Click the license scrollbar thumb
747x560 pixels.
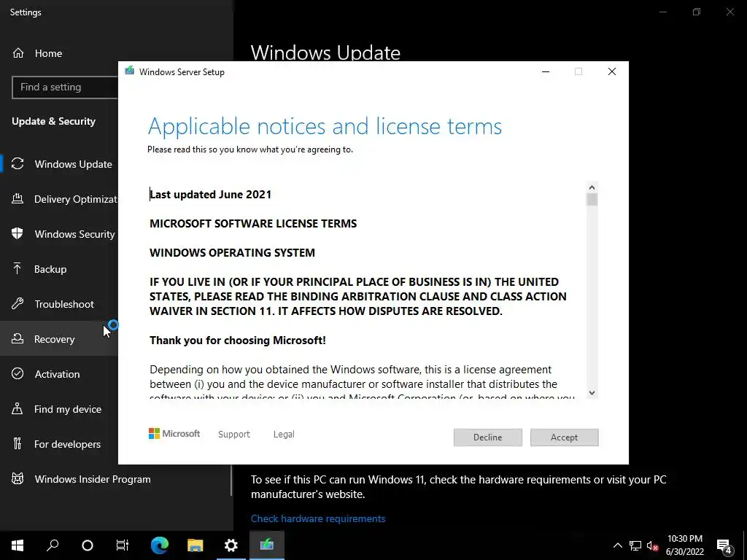(x=592, y=200)
